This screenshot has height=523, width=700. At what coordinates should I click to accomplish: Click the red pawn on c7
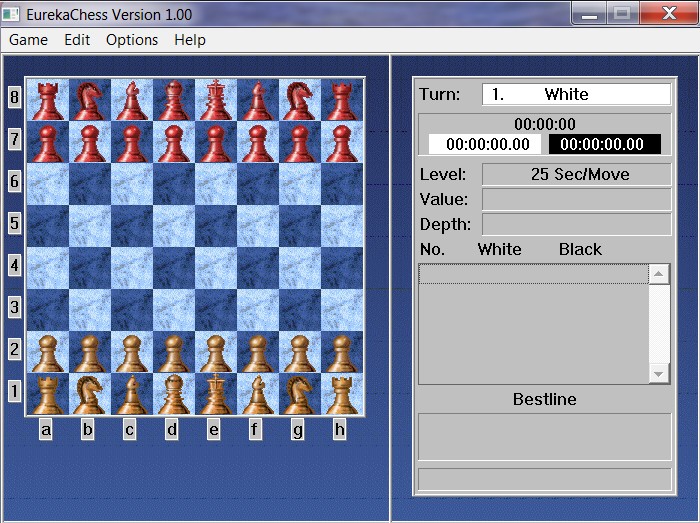point(132,143)
